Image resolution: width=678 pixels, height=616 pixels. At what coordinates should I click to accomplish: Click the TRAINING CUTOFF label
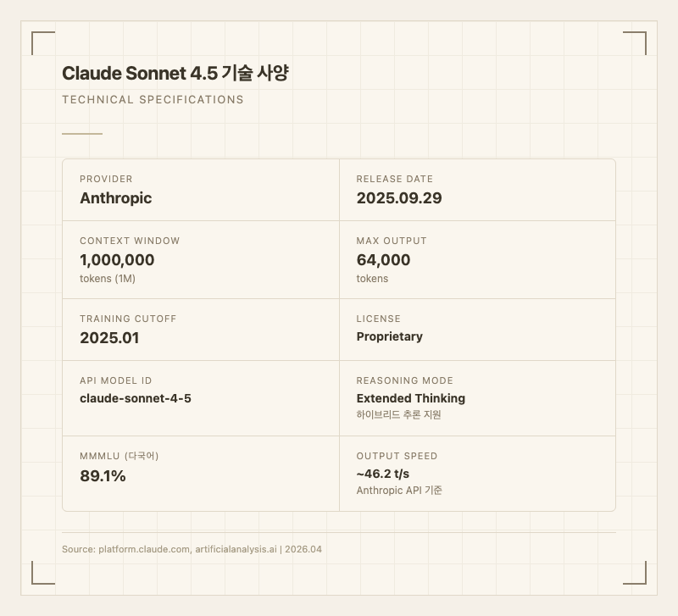(x=128, y=319)
